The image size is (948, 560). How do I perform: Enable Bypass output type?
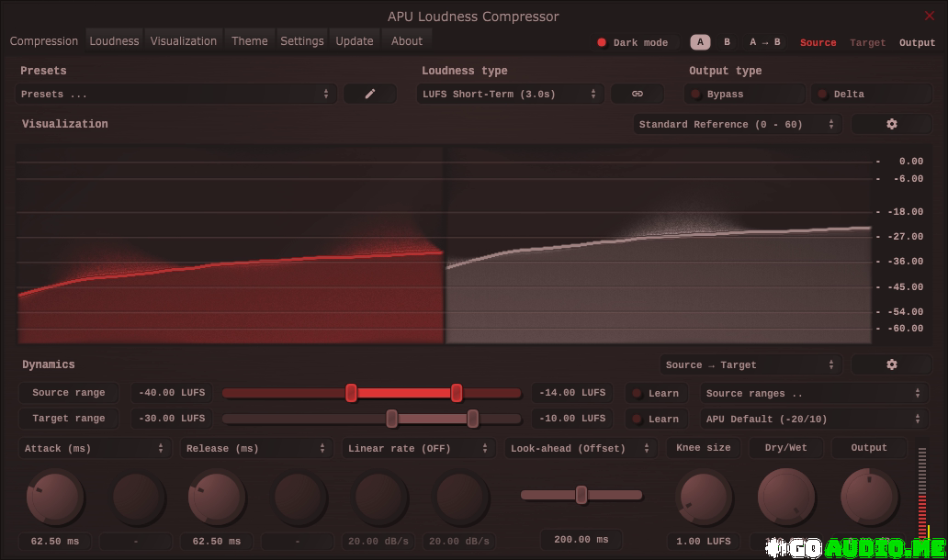(x=744, y=94)
